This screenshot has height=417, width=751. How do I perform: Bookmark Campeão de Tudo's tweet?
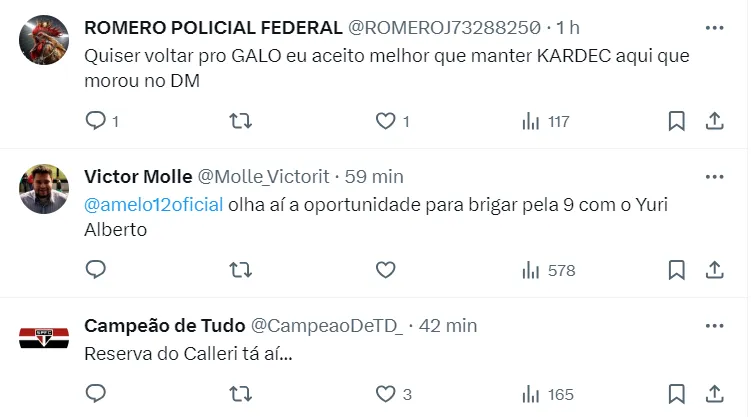click(677, 394)
